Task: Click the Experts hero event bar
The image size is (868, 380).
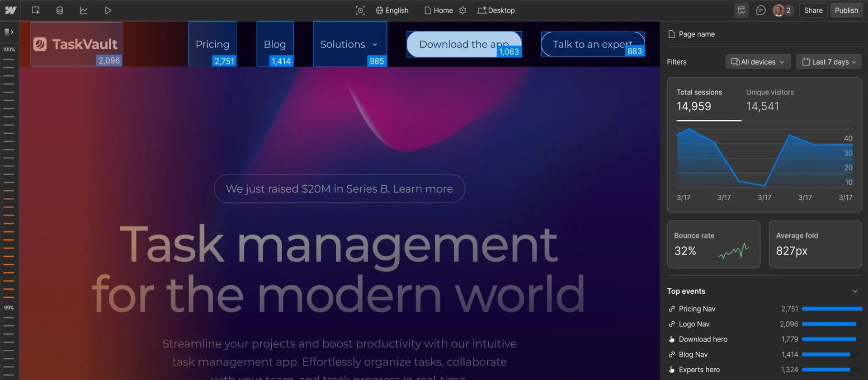Action: tap(826, 370)
